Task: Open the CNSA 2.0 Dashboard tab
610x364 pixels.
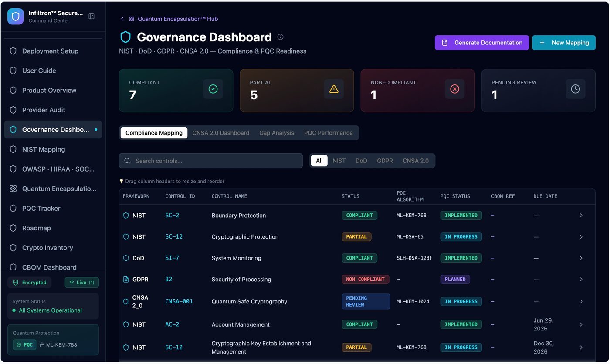Action: click(x=221, y=133)
